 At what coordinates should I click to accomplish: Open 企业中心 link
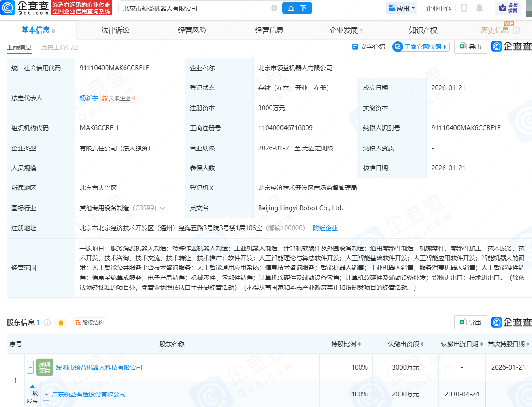[438, 8]
